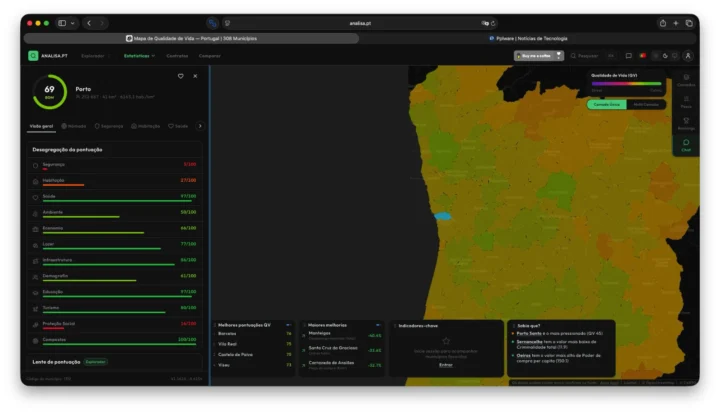Screen dimensions: 720x413
Task: Show more category tabs with right chevron
Action: [x=200, y=126]
